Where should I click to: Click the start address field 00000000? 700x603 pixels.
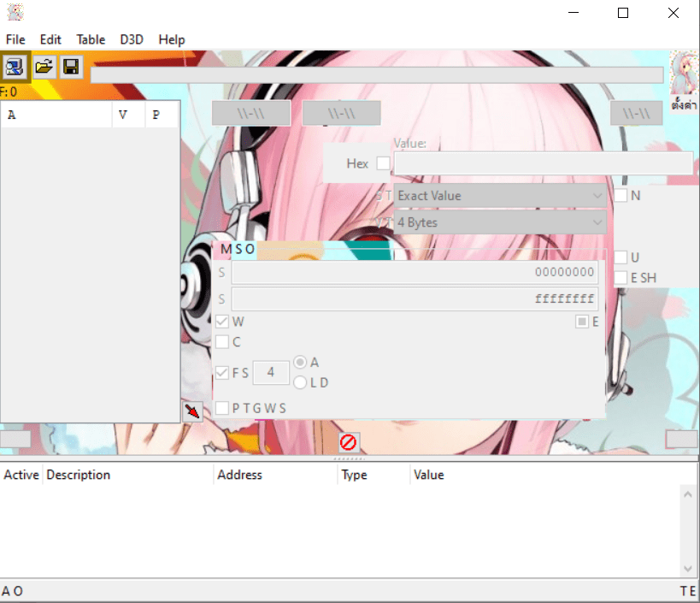[415, 272]
